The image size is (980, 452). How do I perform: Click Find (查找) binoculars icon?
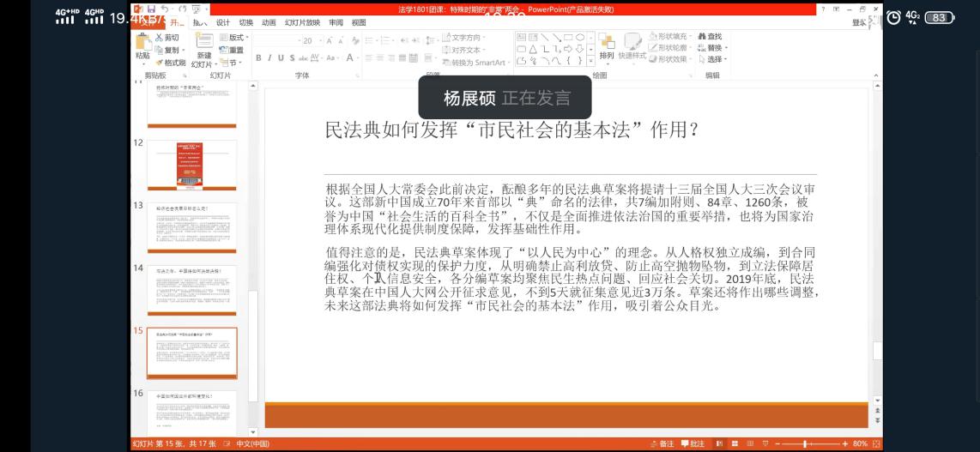point(702,37)
